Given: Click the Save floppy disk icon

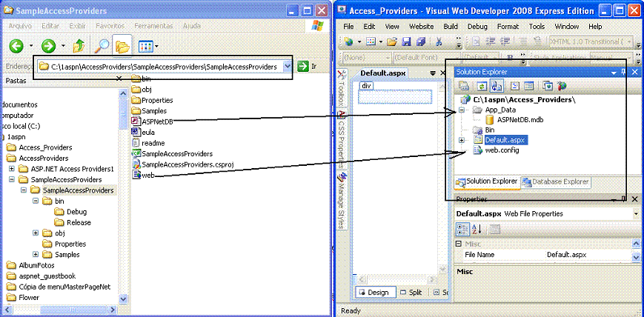Looking at the screenshot, I should (406, 41).
